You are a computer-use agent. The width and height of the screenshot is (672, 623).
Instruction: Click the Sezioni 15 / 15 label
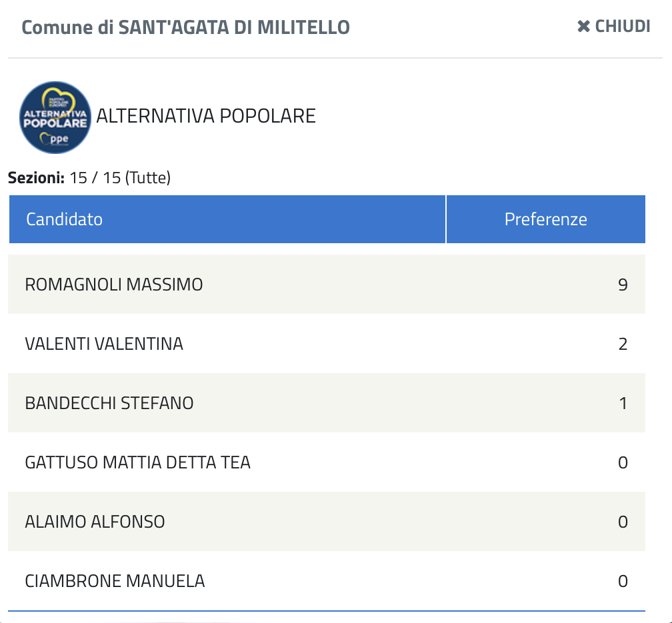[x=89, y=178]
